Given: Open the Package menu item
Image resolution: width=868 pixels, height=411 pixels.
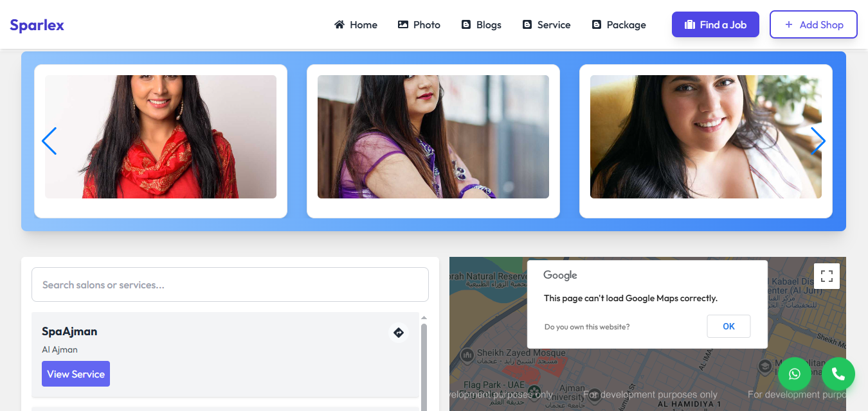Looking at the screenshot, I should (x=619, y=25).
